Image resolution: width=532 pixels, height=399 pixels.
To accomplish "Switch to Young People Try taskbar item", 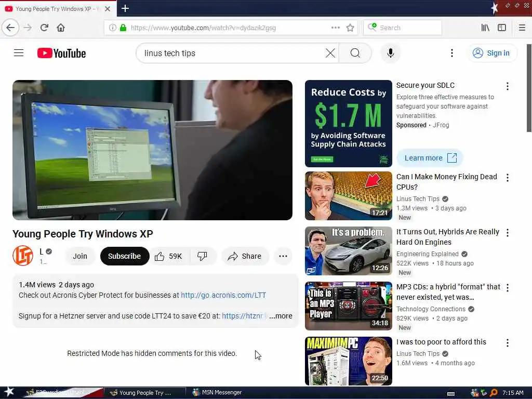I will (145, 393).
